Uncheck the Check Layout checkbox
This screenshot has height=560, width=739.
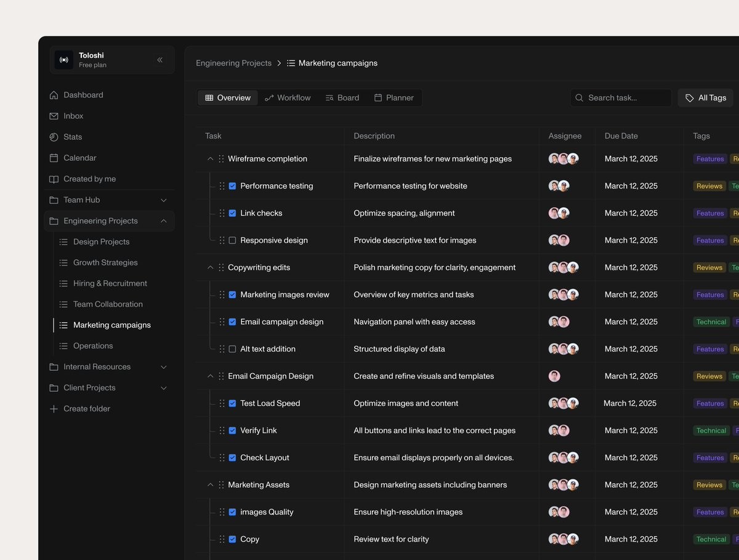[232, 458]
